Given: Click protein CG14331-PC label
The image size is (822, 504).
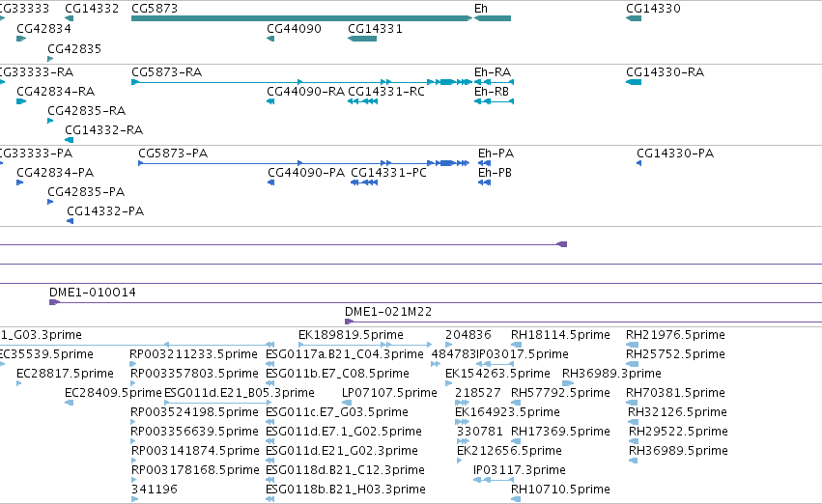Looking at the screenshot, I should coord(388,173).
